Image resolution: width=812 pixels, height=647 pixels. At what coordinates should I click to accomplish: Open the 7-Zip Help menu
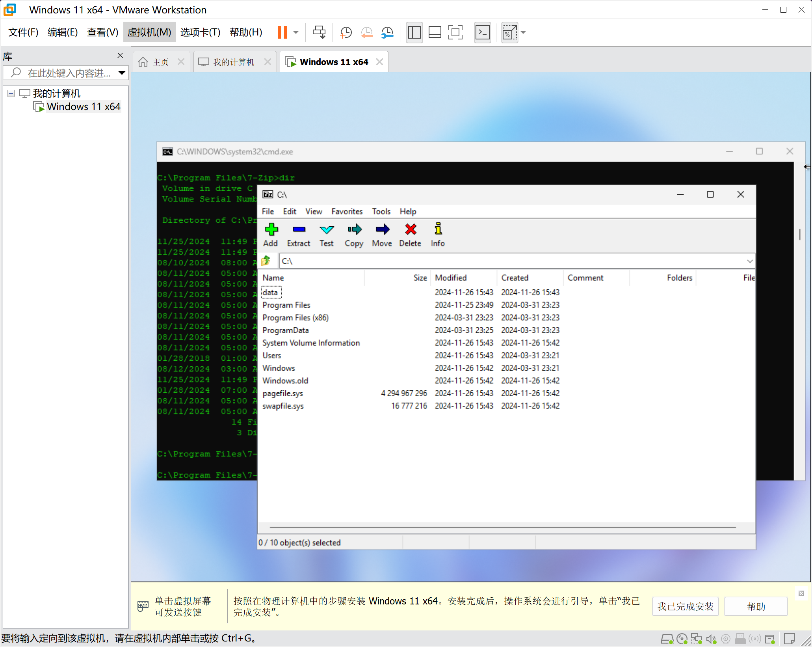[x=408, y=211]
